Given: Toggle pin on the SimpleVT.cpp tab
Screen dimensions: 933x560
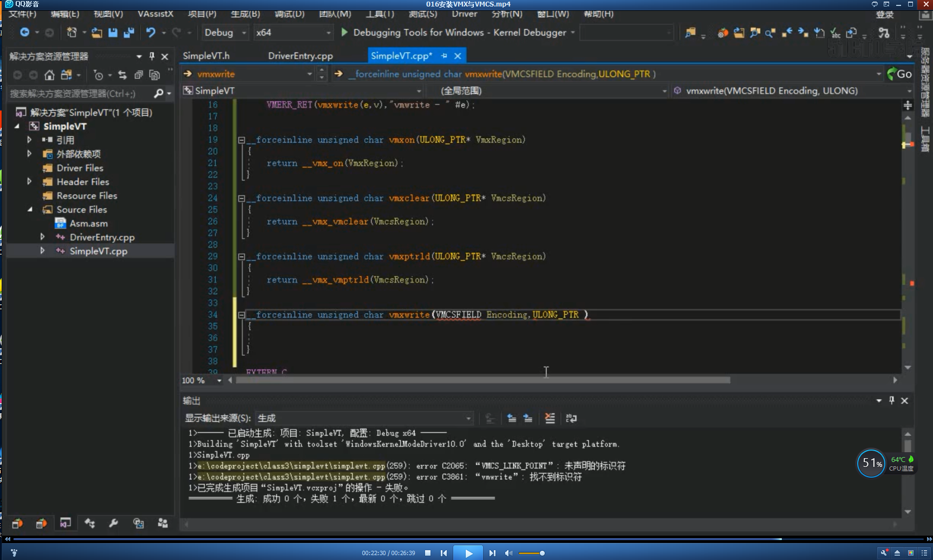Looking at the screenshot, I should (x=444, y=56).
